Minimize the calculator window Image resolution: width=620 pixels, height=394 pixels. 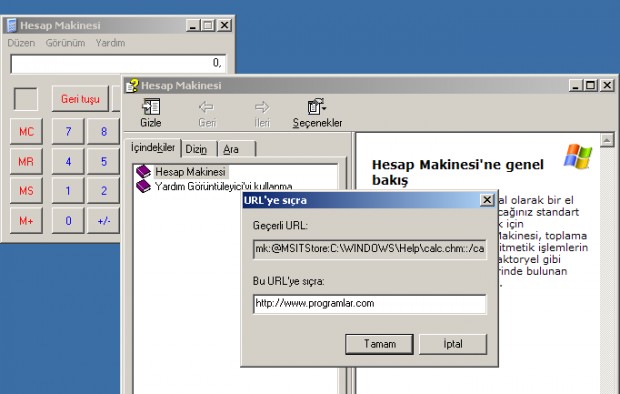click(193, 25)
